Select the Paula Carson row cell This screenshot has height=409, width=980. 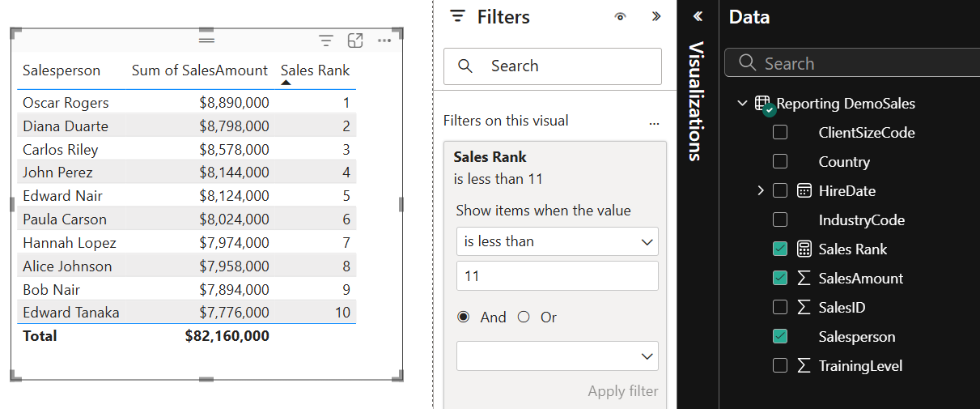[x=65, y=219]
